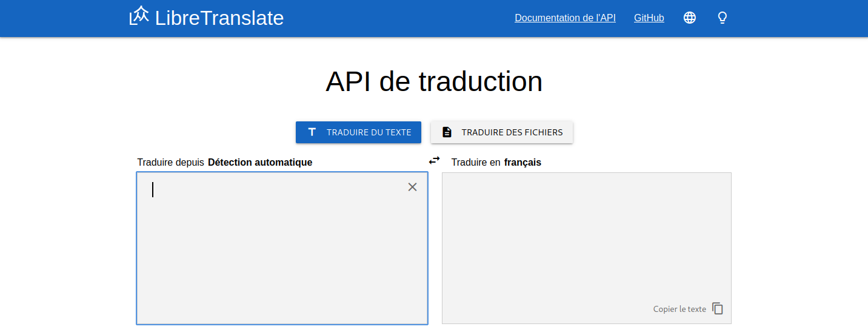Click the Copier le texte label
868x335 pixels.
click(679, 309)
